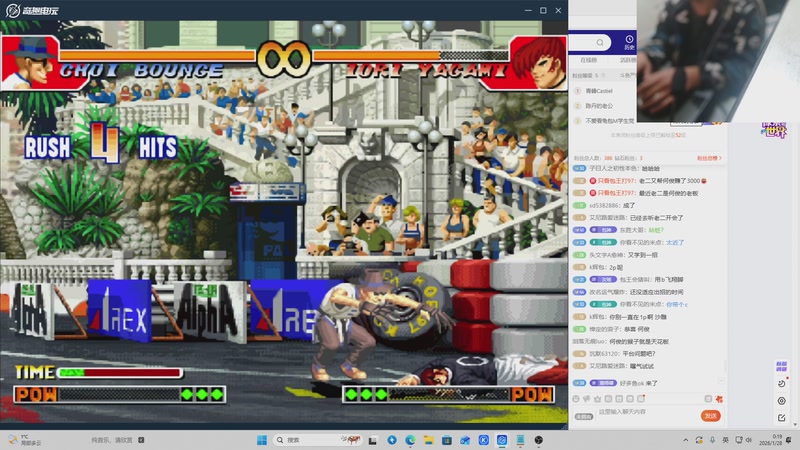This screenshot has width=800, height=450.
Task: Click the active game platform taskbar icon
Action: click(x=502, y=440)
